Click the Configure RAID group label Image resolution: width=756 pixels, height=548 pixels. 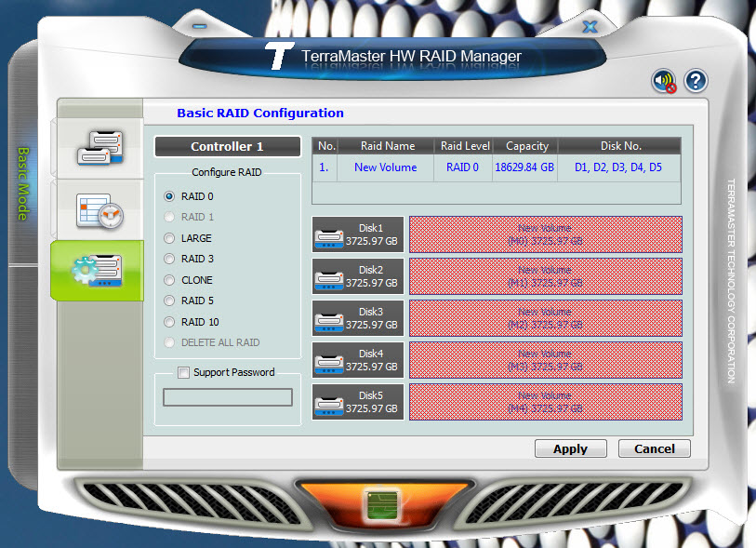227,172
